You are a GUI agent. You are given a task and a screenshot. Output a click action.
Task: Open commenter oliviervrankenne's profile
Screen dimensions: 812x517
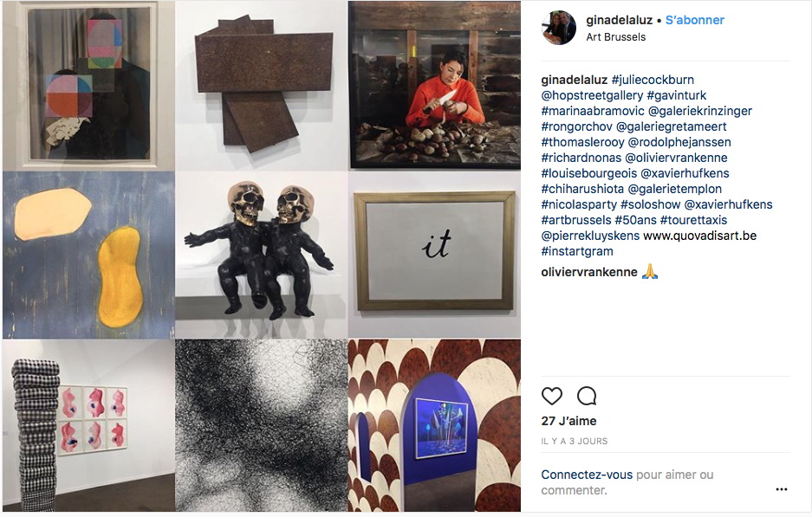click(x=589, y=272)
